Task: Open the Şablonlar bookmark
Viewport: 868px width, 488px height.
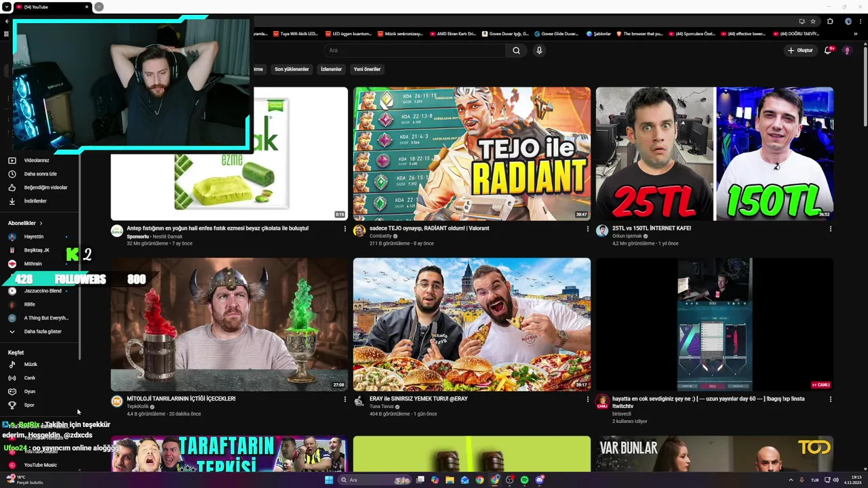Action: 598,34
